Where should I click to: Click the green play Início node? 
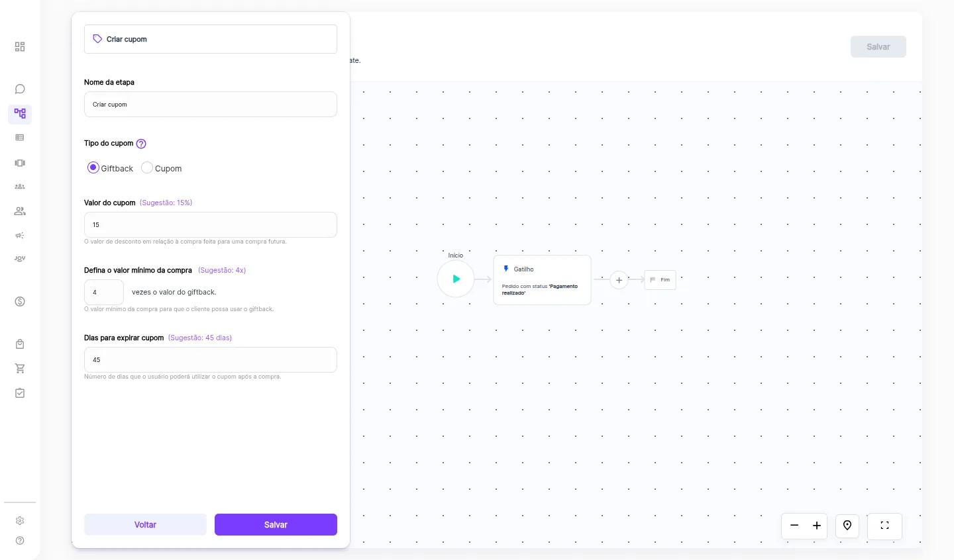[x=456, y=279]
